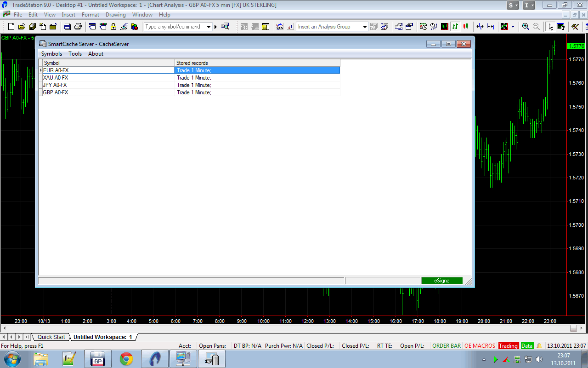This screenshot has width=588, height=368.
Task: Toggle the ORDER BAR in status bar
Action: pyautogui.click(x=446, y=346)
